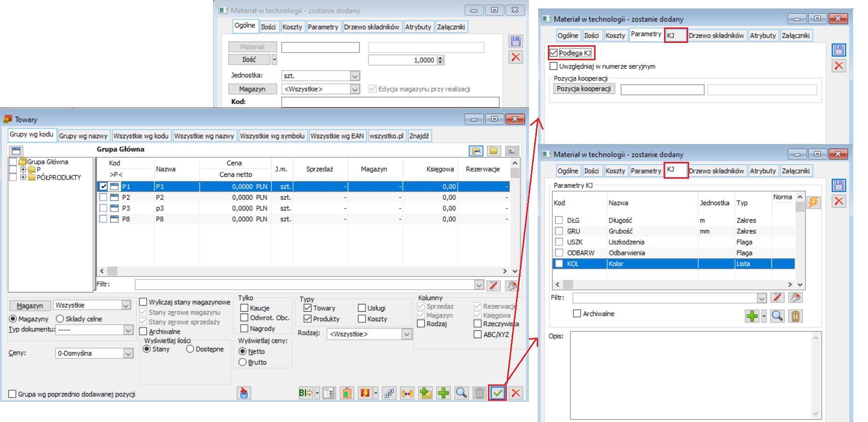Click the Kod input field in Material window
This screenshot has width=868, height=422.
pyautogui.click(x=390, y=102)
